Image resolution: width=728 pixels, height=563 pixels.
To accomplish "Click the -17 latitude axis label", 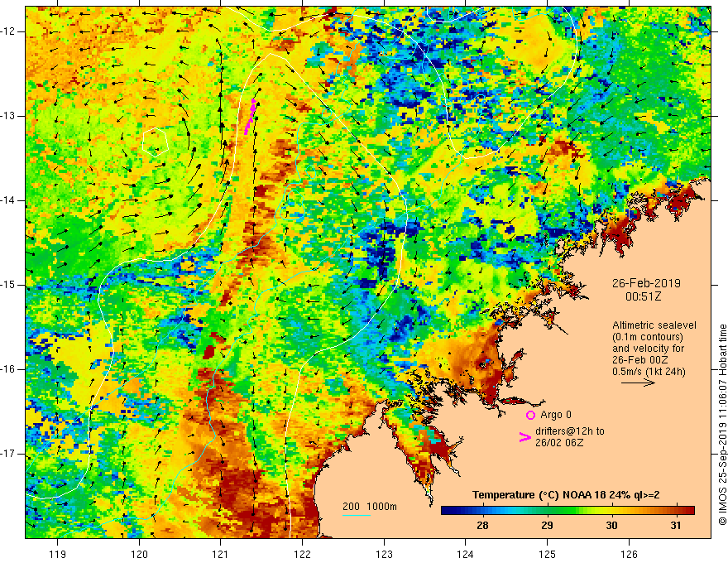I will [x=8, y=454].
